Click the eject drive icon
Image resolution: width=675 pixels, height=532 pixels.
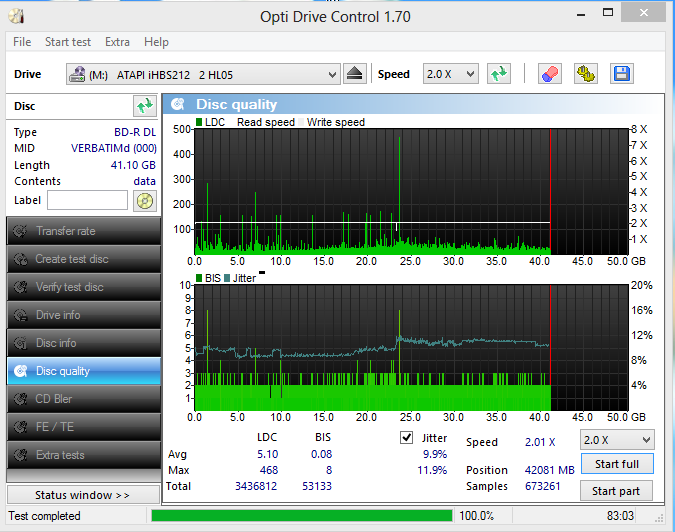click(355, 74)
